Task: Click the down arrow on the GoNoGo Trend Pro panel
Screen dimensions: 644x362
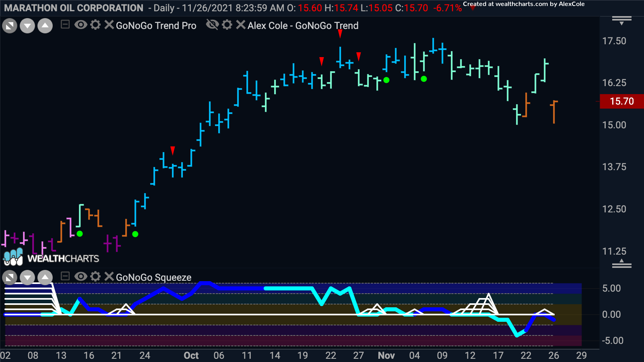Action: coord(27,25)
